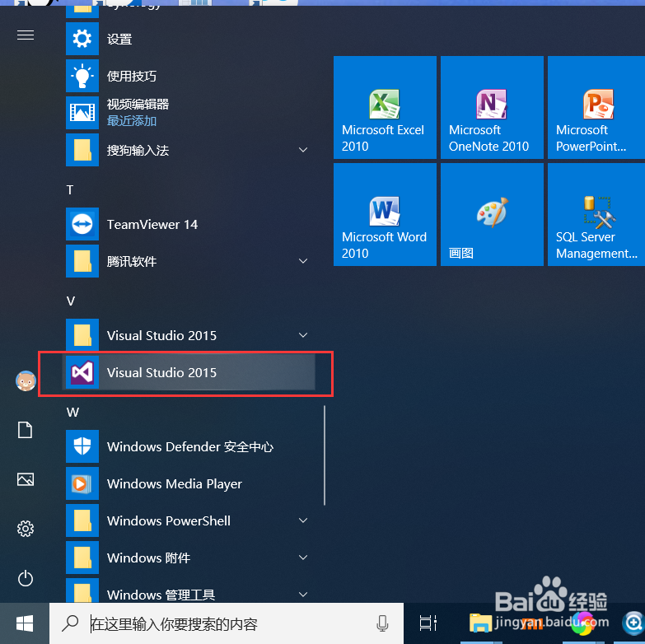The width and height of the screenshot is (645, 644).
Task: Open the Power options button
Action: (x=26, y=578)
